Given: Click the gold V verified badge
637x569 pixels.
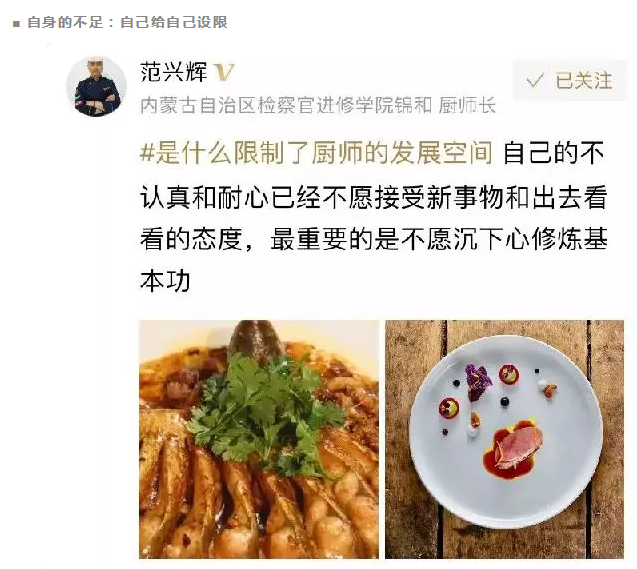Looking at the screenshot, I should coord(224,72).
